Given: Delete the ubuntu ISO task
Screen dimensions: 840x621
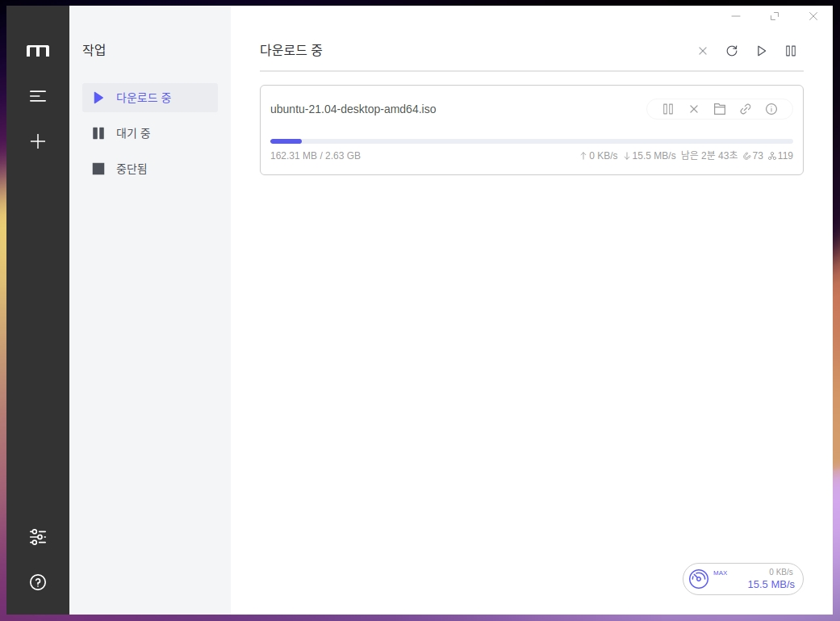Looking at the screenshot, I should (x=694, y=109).
